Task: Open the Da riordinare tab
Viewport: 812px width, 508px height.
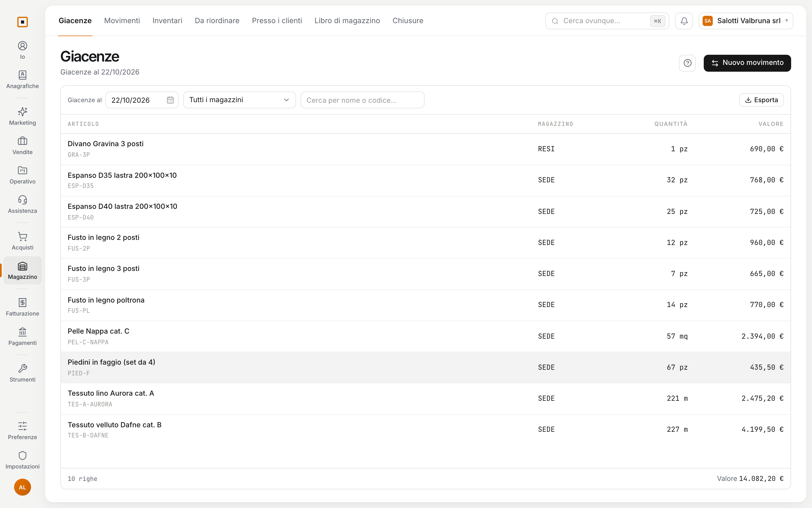Action: pos(217,21)
